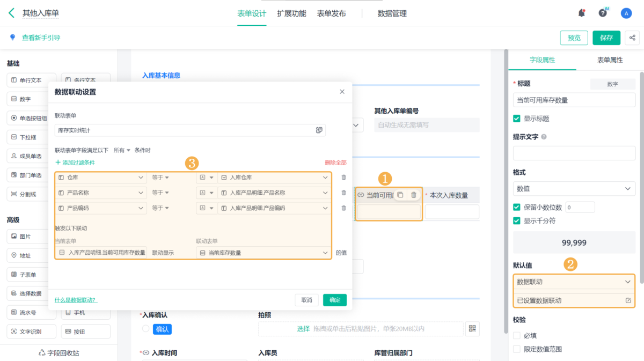The width and height of the screenshot is (644, 361).
Task: Confirm the dialog with 确定
Action: point(335,300)
